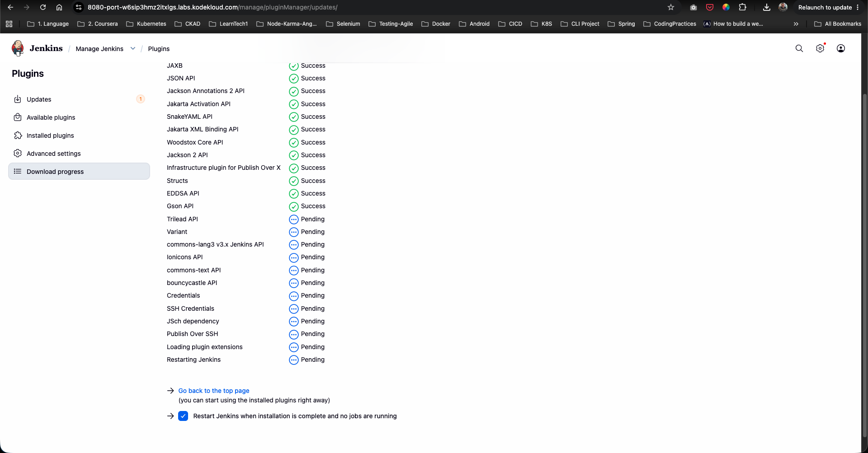This screenshot has width=868, height=453.
Task: Show more bookmarks with the overflow chevron
Action: [796, 24]
